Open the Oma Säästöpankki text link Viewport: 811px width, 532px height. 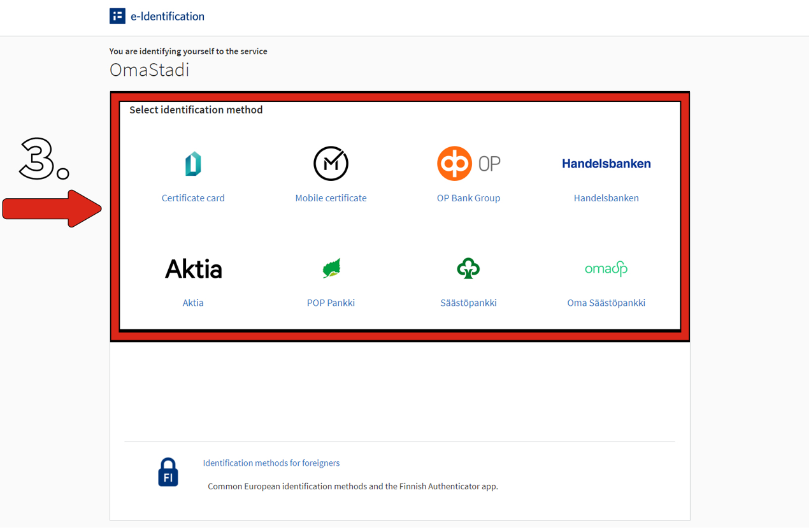click(x=606, y=303)
